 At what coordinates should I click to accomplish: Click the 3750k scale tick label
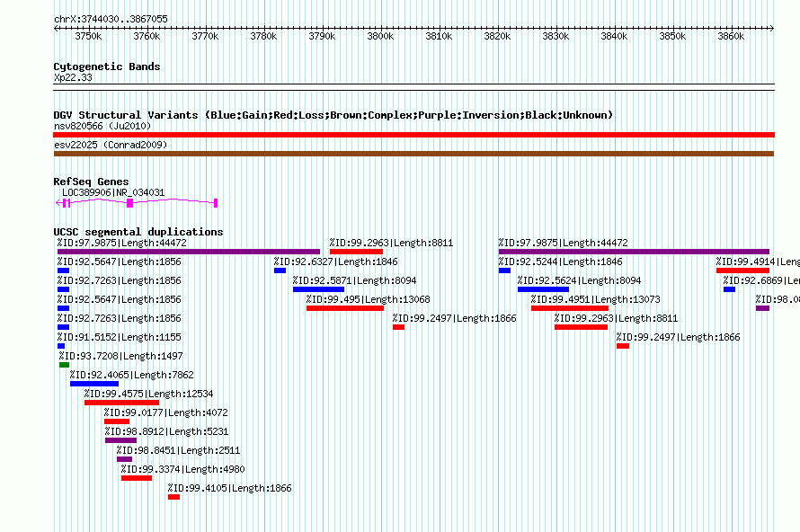[x=88, y=36]
